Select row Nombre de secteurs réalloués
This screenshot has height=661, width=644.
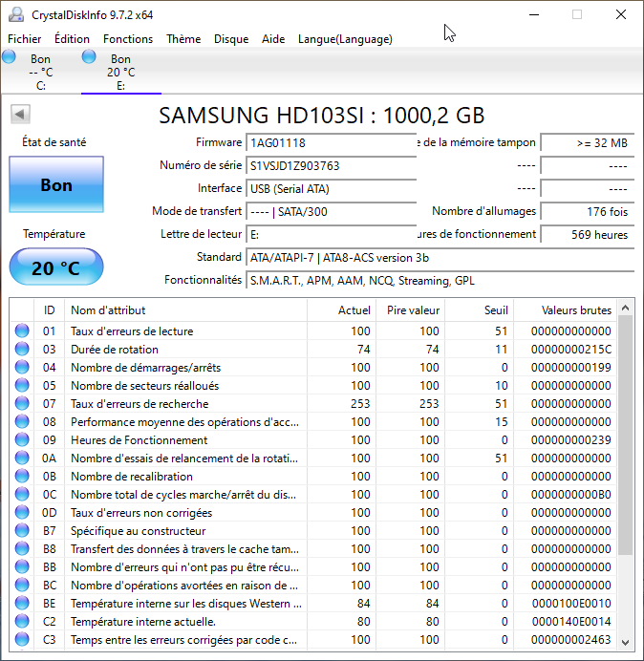coord(313,385)
